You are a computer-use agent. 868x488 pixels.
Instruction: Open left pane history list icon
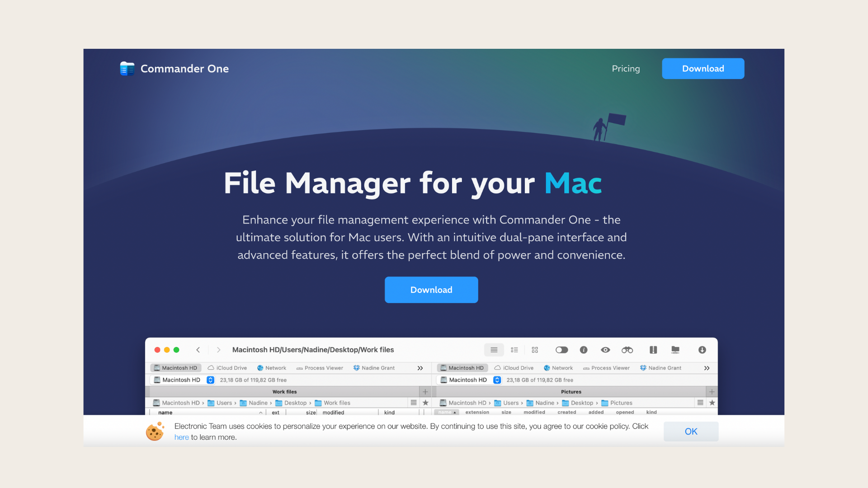[x=413, y=403]
